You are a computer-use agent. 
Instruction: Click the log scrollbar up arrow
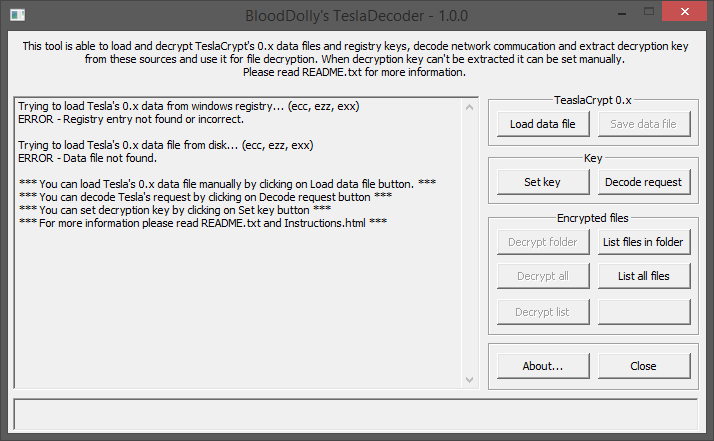coord(469,108)
